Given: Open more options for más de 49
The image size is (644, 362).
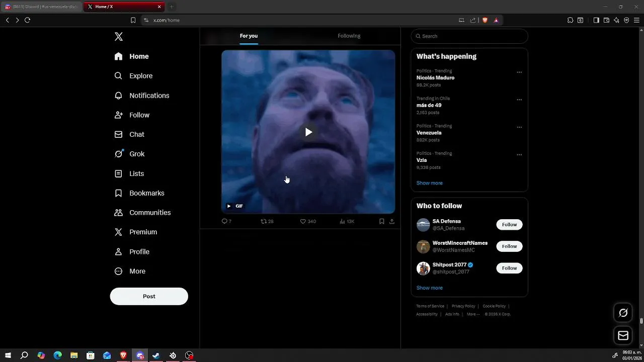Looking at the screenshot, I should (519, 100).
